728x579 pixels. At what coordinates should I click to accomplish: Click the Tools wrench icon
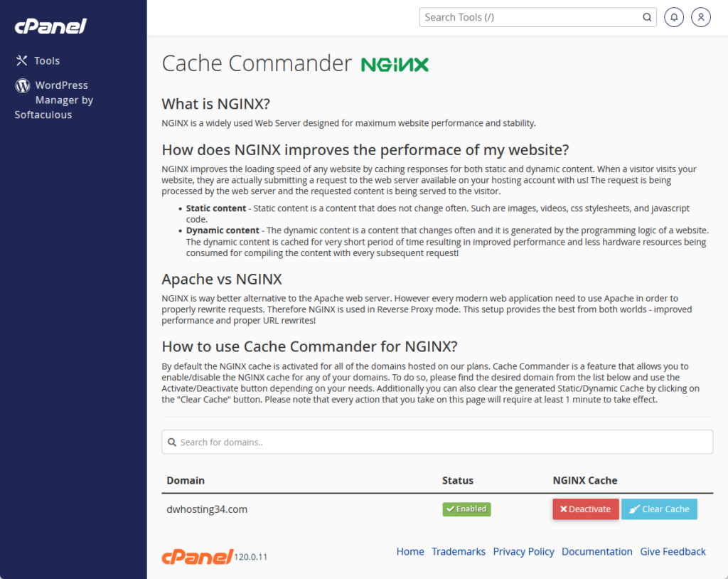(21, 60)
